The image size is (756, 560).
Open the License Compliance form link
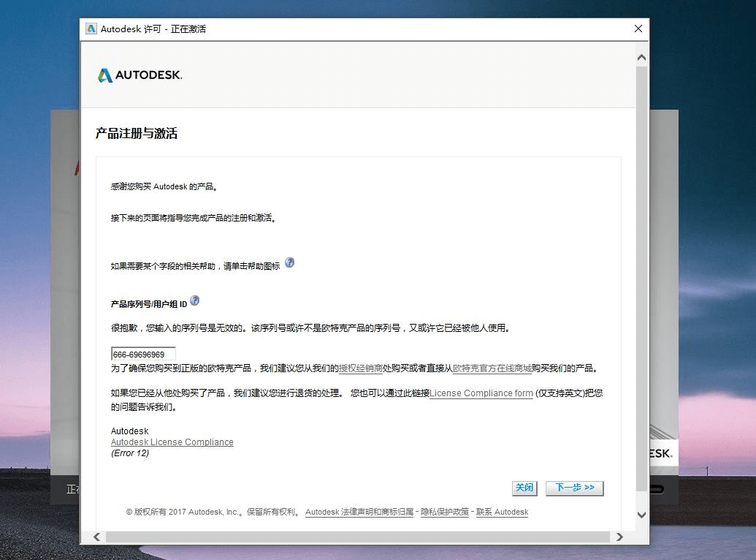479,393
